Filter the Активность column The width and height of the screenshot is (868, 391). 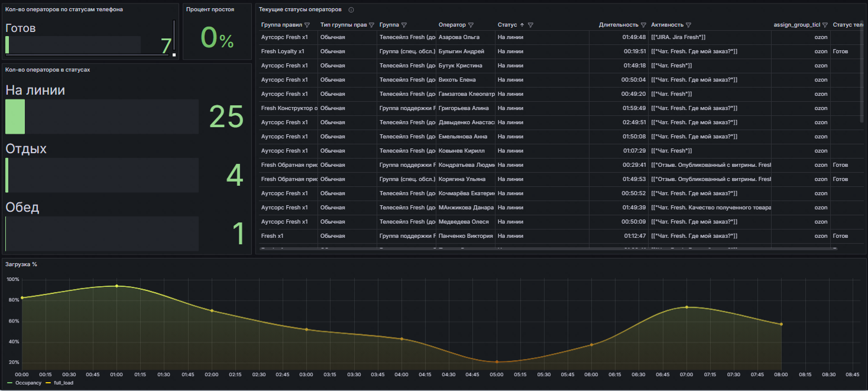click(688, 25)
